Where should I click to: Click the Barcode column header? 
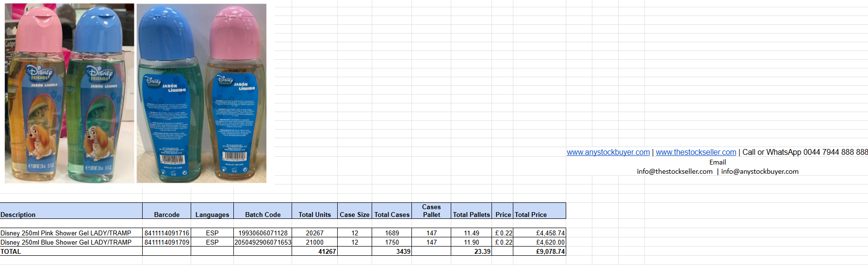pyautogui.click(x=166, y=211)
